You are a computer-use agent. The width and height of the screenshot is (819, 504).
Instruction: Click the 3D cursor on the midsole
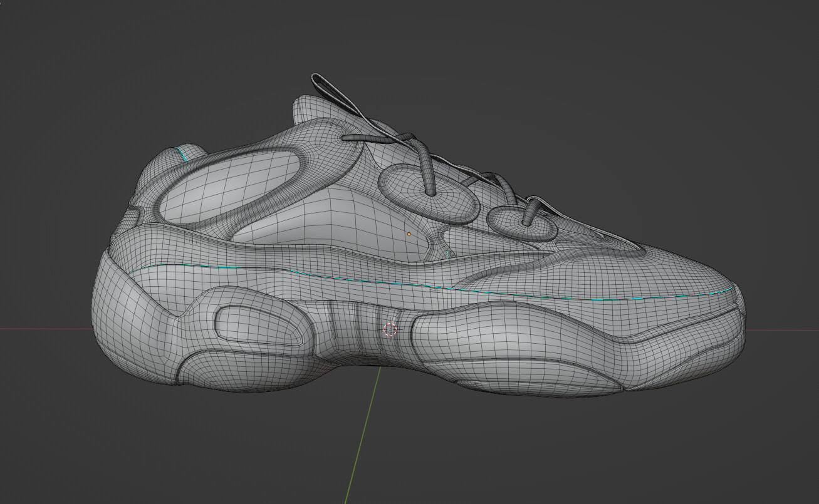390,328
